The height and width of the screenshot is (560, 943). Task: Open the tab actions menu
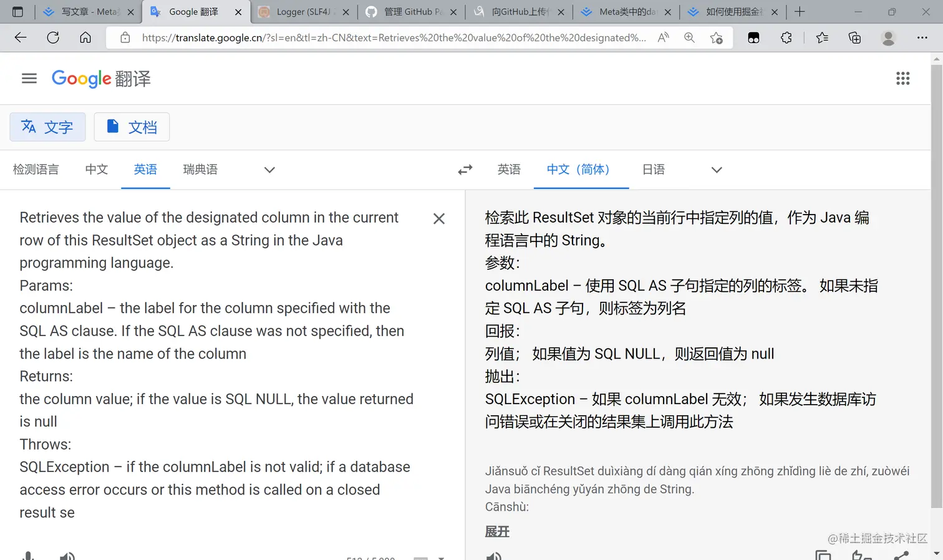point(17,12)
